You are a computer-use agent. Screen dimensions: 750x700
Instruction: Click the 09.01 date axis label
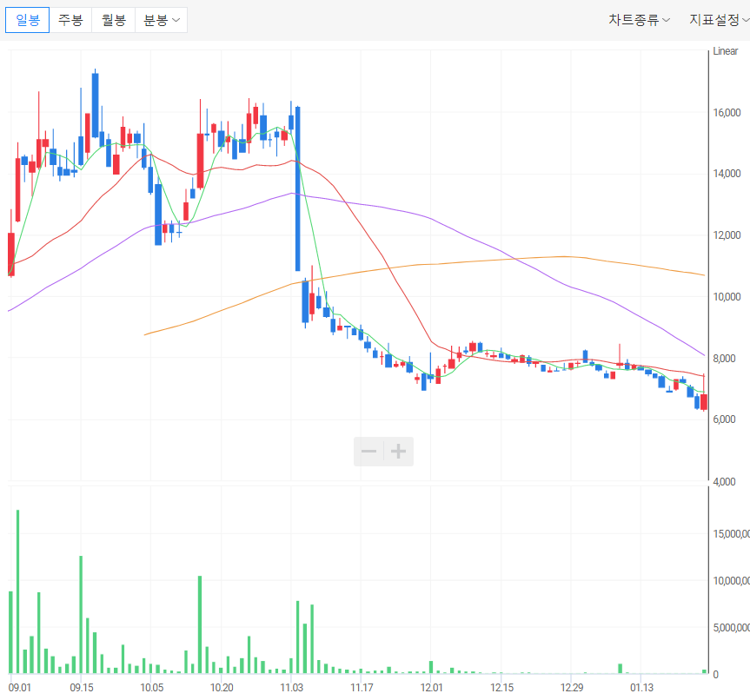coord(19,688)
